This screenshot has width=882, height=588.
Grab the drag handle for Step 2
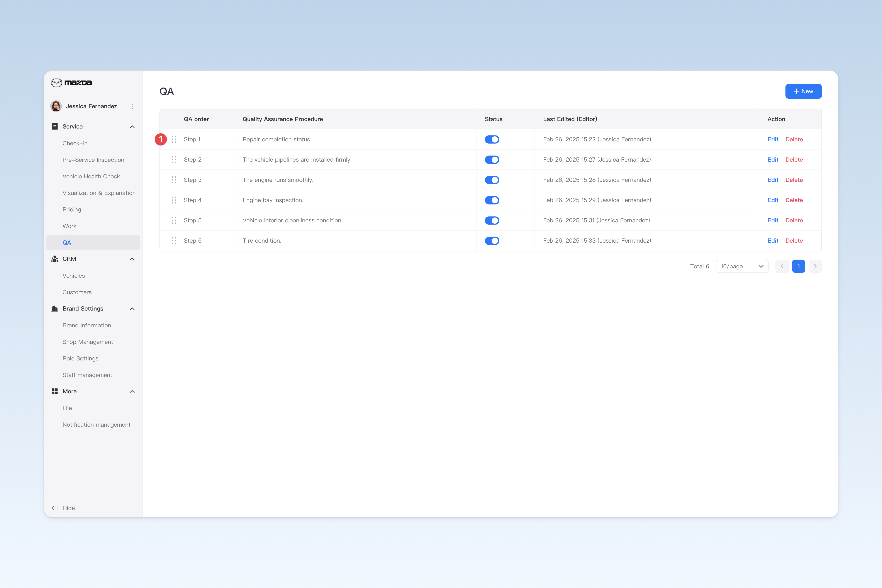coord(174,159)
